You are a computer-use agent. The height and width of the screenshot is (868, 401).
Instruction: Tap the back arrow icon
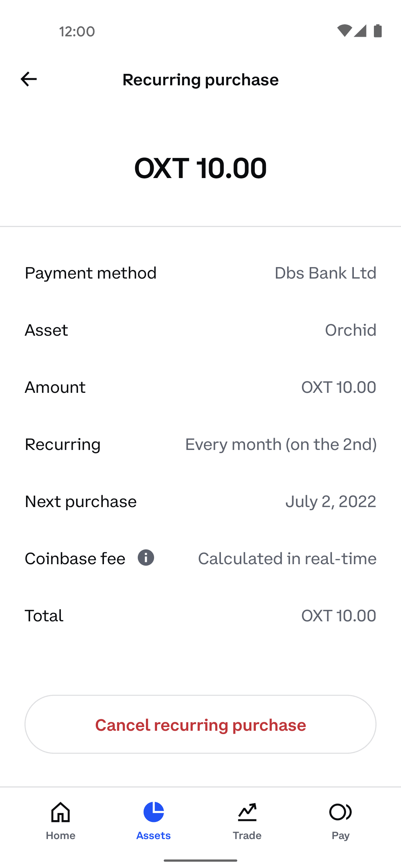click(29, 79)
